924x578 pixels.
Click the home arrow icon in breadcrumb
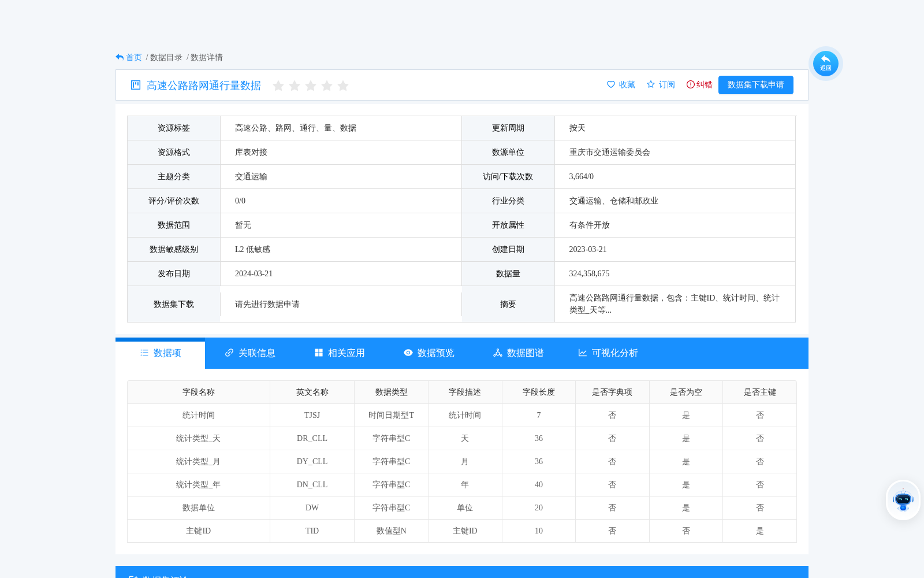coord(120,57)
